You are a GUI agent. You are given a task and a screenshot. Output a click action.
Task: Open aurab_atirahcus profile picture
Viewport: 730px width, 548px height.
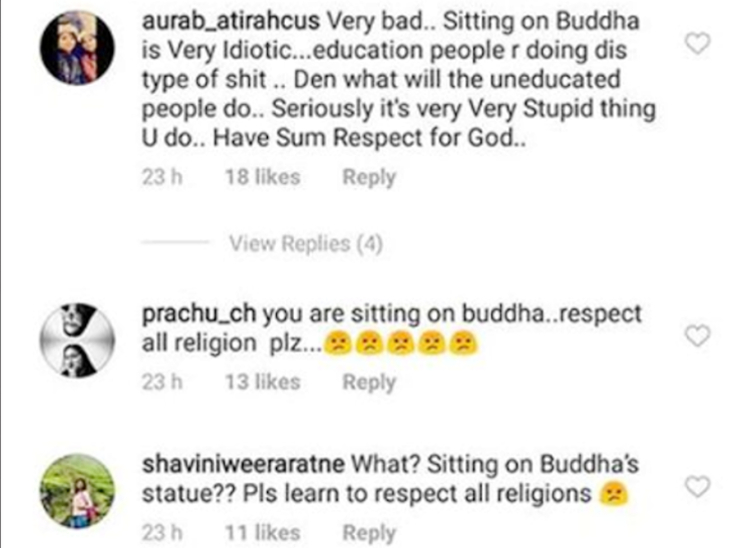coord(77,48)
